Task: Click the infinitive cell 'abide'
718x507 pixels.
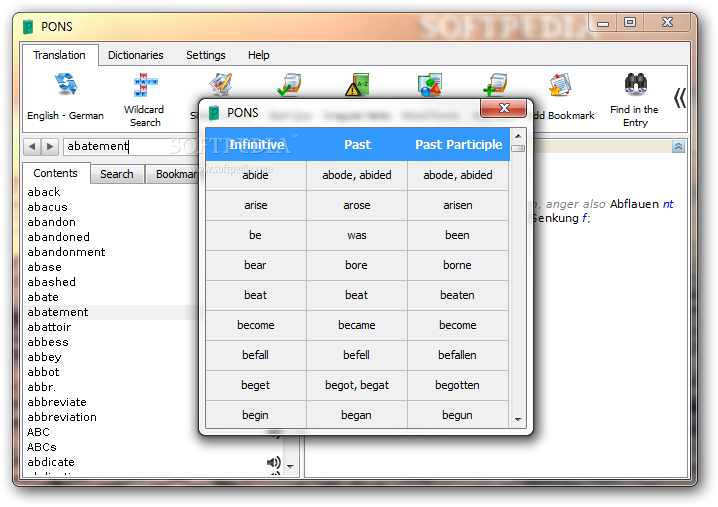Action: [256, 175]
